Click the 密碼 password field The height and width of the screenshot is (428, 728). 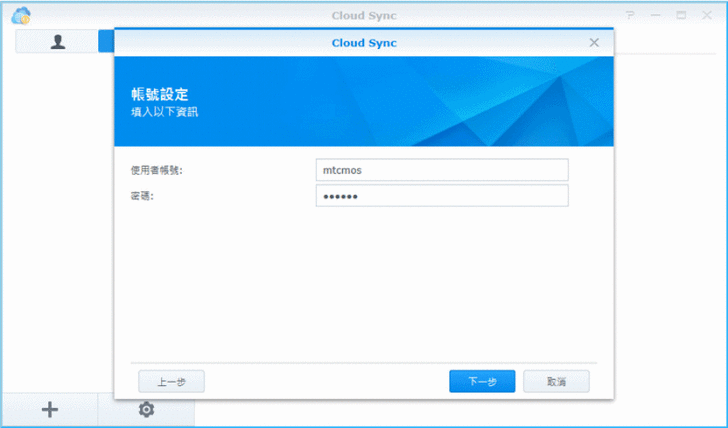[442, 196]
